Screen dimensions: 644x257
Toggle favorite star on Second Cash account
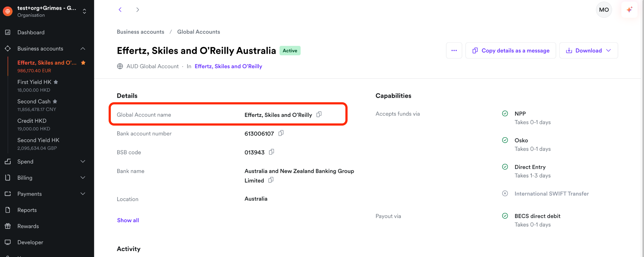(55, 101)
